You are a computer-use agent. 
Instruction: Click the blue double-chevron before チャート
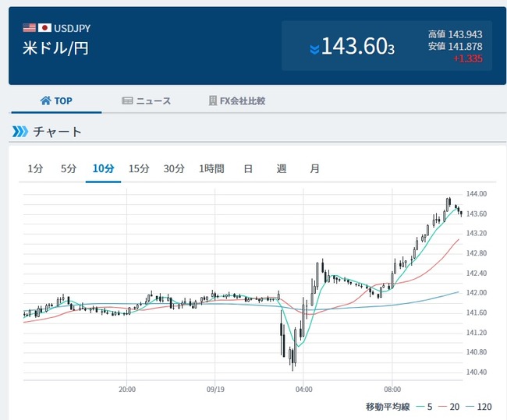pos(19,131)
